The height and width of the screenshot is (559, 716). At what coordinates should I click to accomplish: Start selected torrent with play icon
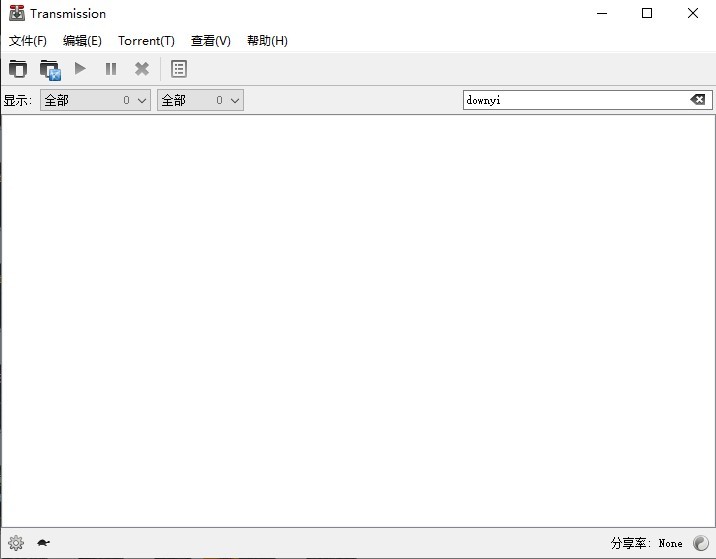pyautogui.click(x=80, y=69)
